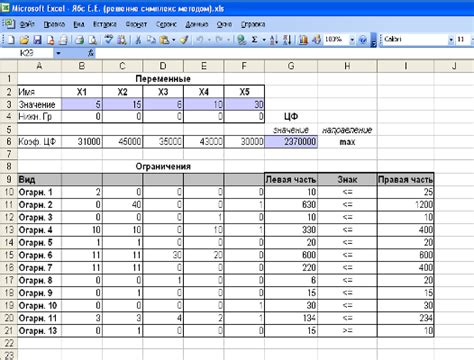Viewport: 474px width, 360px height.
Task: Open the Name Box dropdown arrow
Action: click(58, 53)
